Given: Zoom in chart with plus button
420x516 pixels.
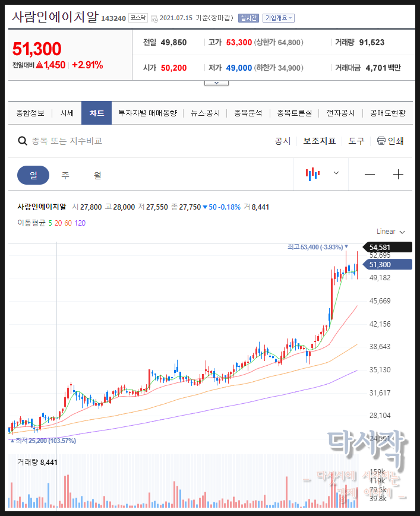Looking at the screenshot, I should 398,175.
